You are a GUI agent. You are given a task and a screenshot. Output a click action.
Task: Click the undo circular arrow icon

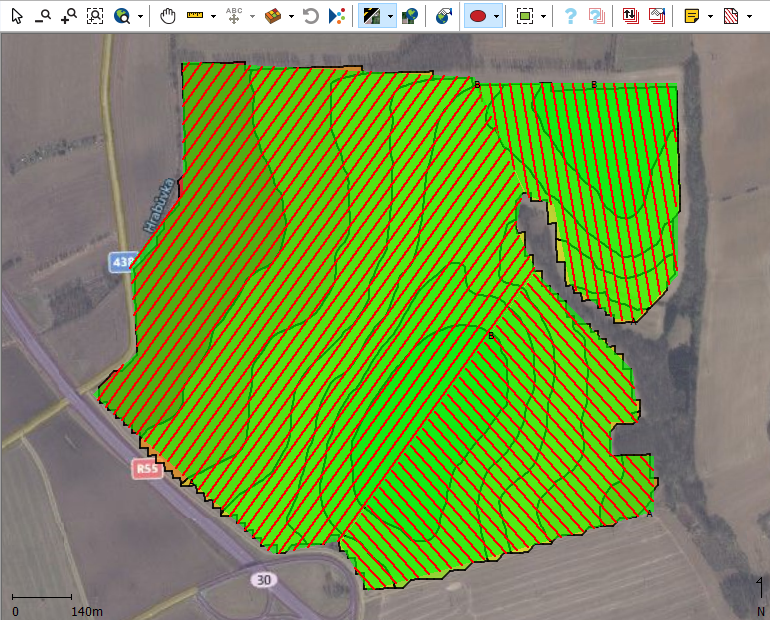click(x=310, y=16)
